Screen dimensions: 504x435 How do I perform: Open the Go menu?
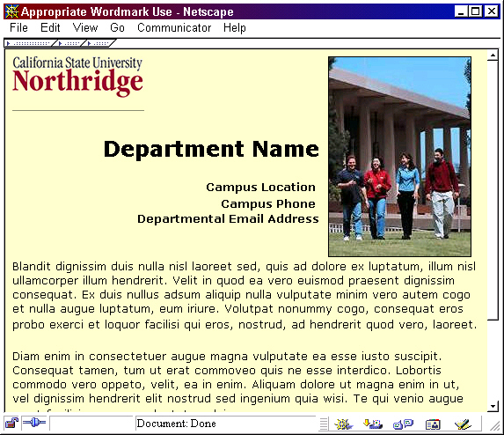coord(117,28)
